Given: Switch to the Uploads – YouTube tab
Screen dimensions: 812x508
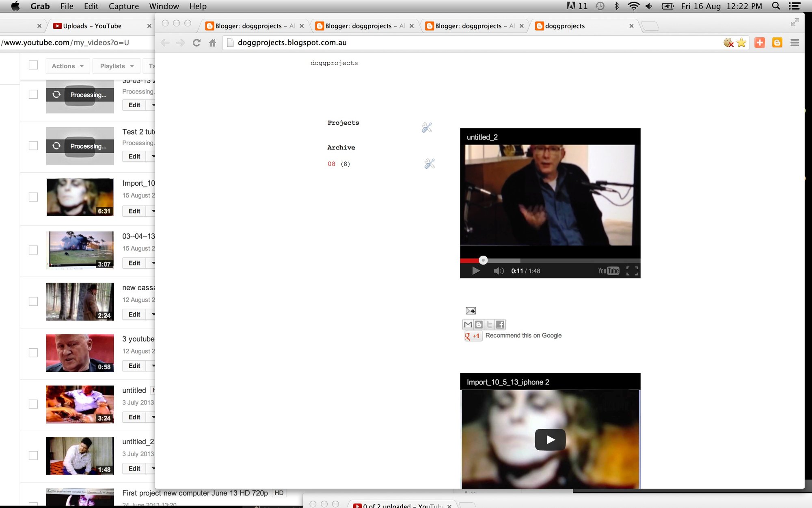Looking at the screenshot, I should pyautogui.click(x=93, y=26).
